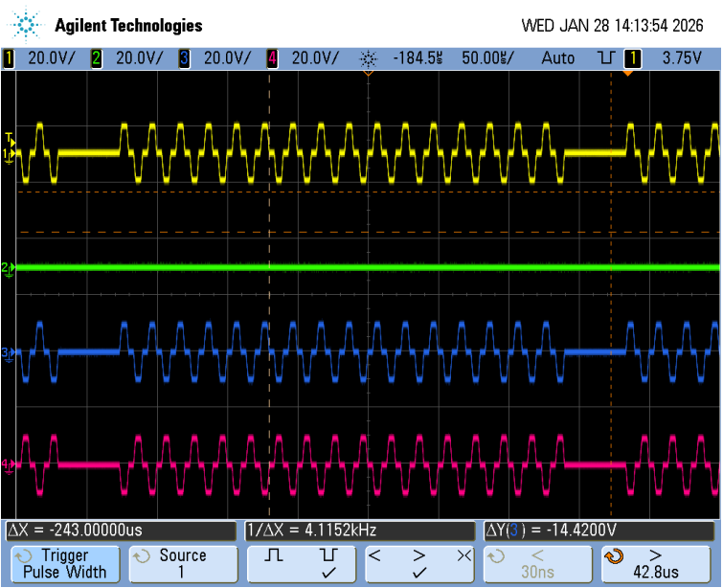723x588 pixels.
Task: Select negative pulse polarity with checkmark
Action: [328, 563]
